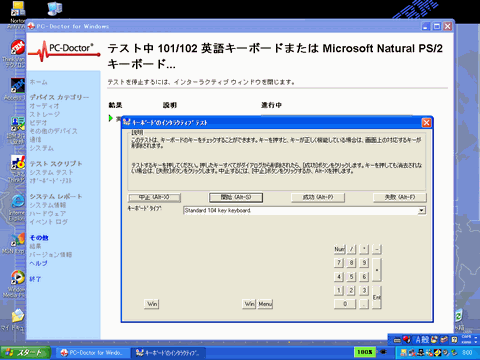Click the 開始 (Alt-S) button

236,197
